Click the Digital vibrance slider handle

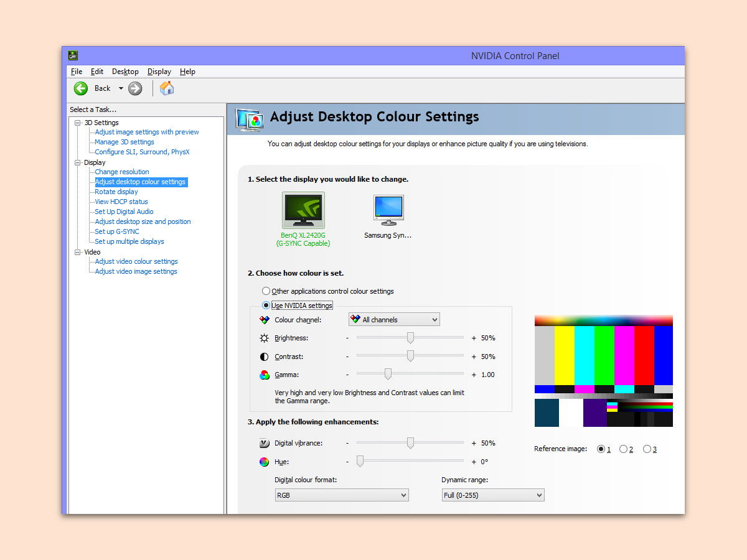(x=410, y=443)
